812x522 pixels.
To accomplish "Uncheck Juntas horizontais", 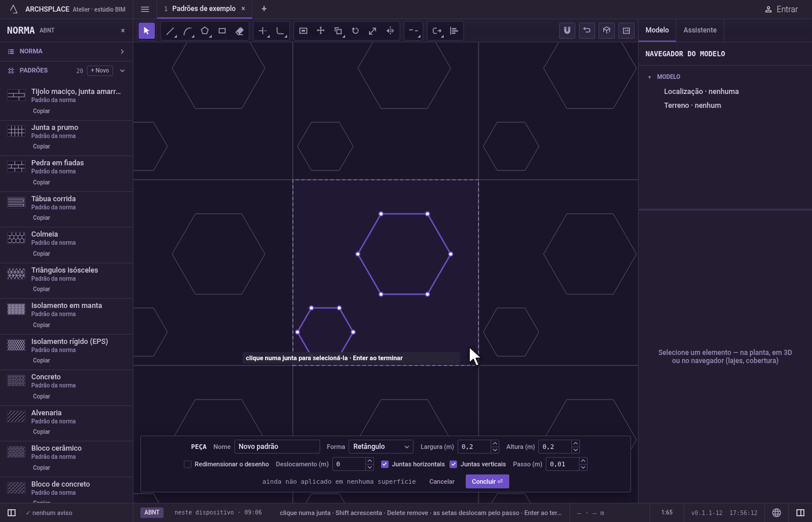I will click(385, 464).
